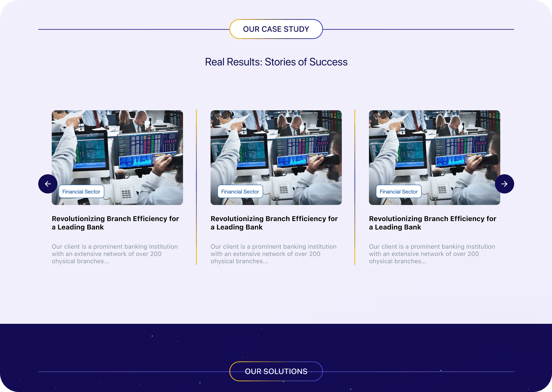Select Financial Sector tag on first card
This screenshot has width=552, height=392.
81,192
